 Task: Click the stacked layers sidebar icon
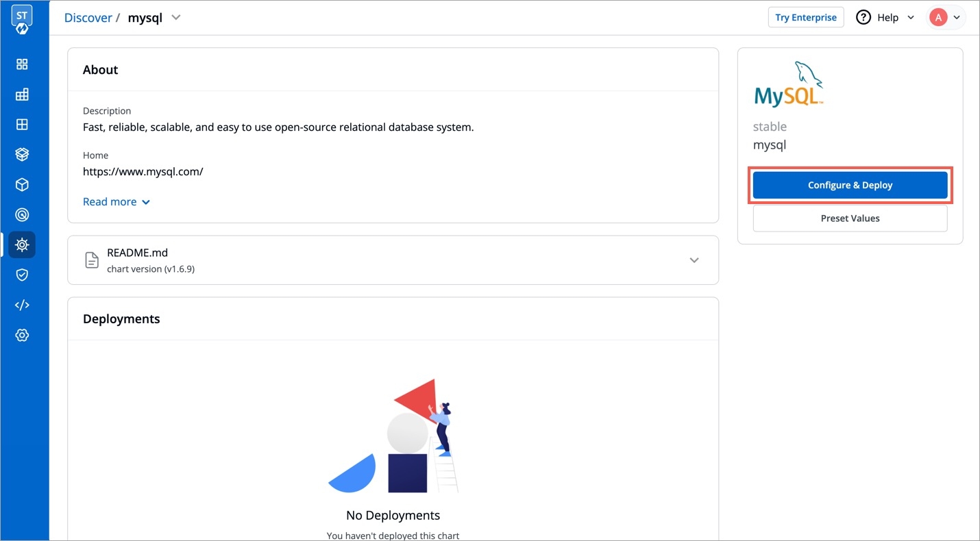coord(22,155)
